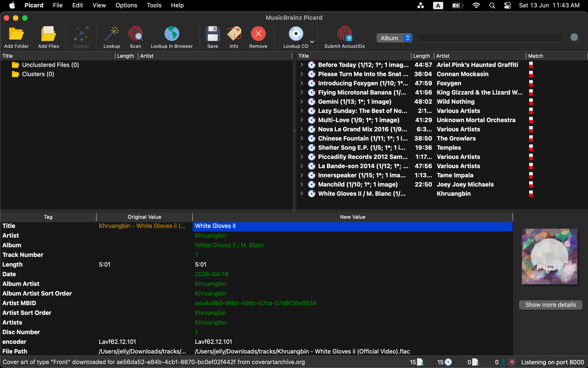
Task: Click the Submit AcoustIDs icon
Action: [345, 34]
